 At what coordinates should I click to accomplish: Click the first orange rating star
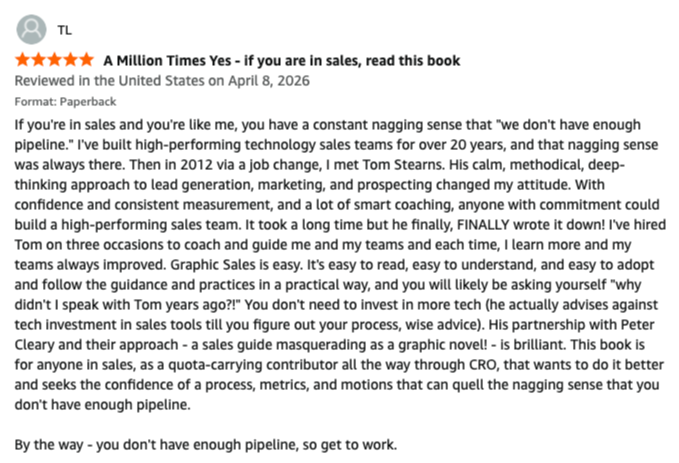point(23,60)
